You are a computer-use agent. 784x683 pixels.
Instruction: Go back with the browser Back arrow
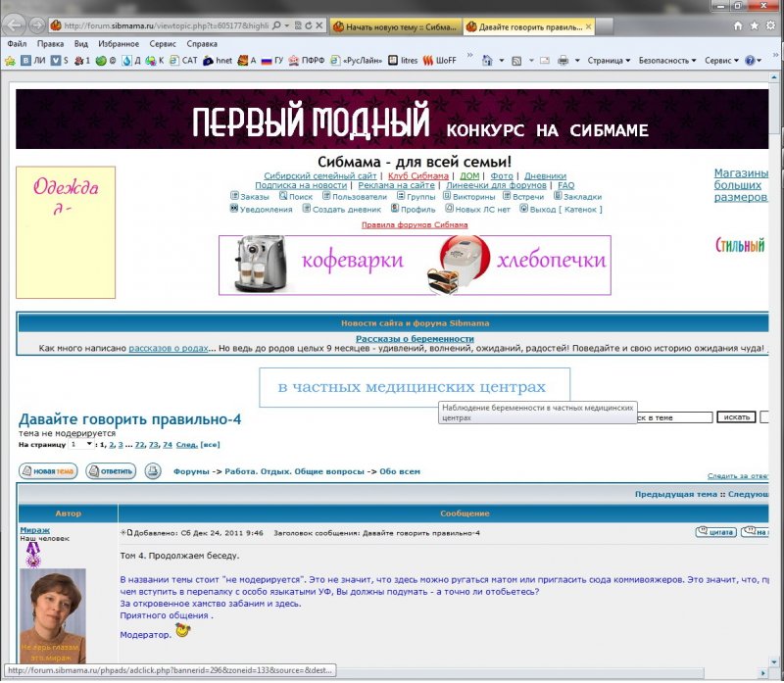click(x=15, y=25)
